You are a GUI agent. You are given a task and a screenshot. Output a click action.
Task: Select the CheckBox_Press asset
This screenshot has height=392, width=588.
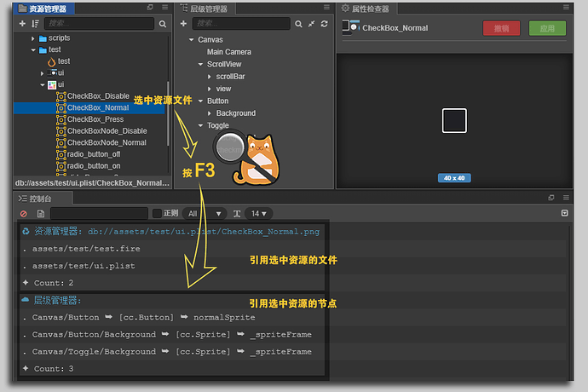click(95, 119)
